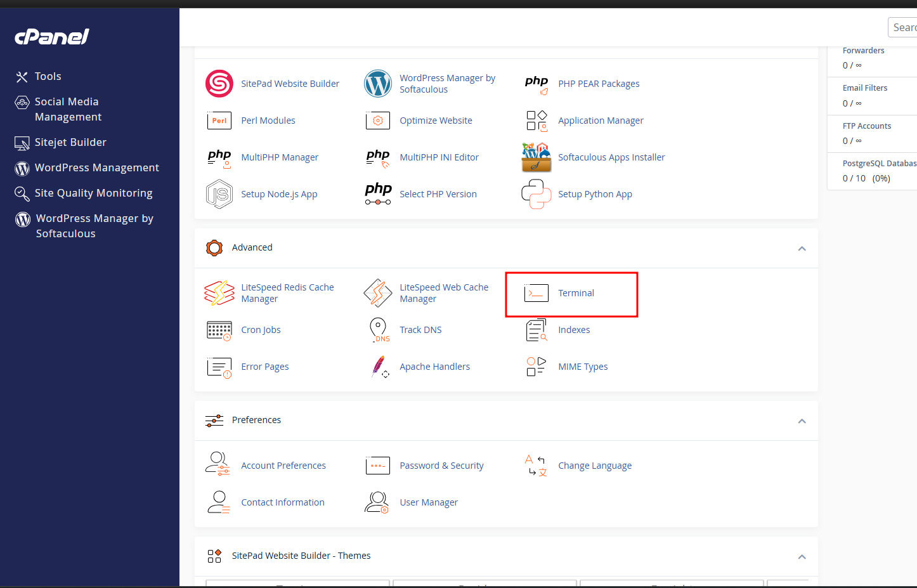The image size is (917, 588).
Task: Click the PostgreSQL Databases statistic label
Action: [880, 164]
